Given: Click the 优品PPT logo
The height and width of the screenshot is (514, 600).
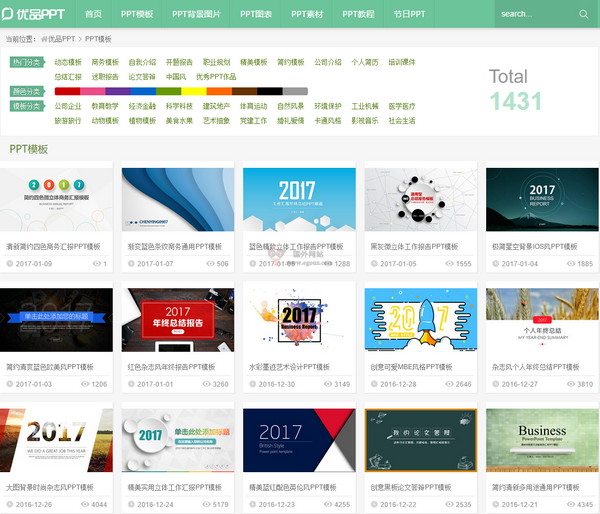Looking at the screenshot, I should [x=33, y=14].
